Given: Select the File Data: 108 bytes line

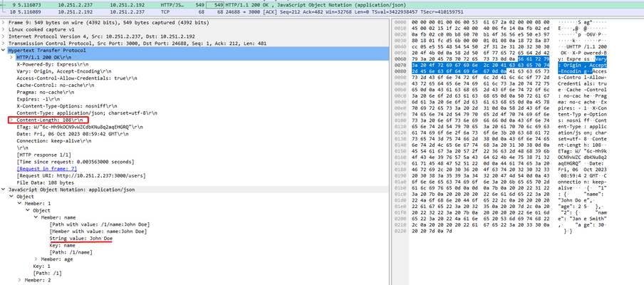Looking at the screenshot, I should tap(45, 182).
